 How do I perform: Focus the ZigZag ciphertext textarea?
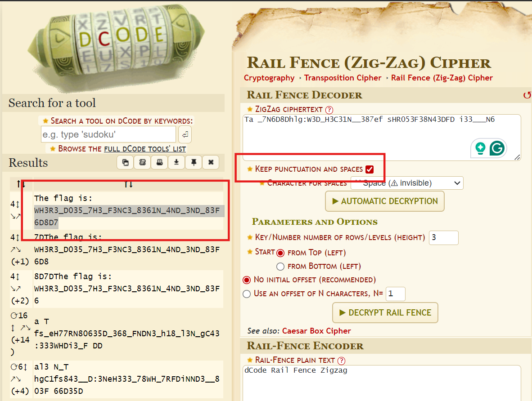tap(382, 137)
